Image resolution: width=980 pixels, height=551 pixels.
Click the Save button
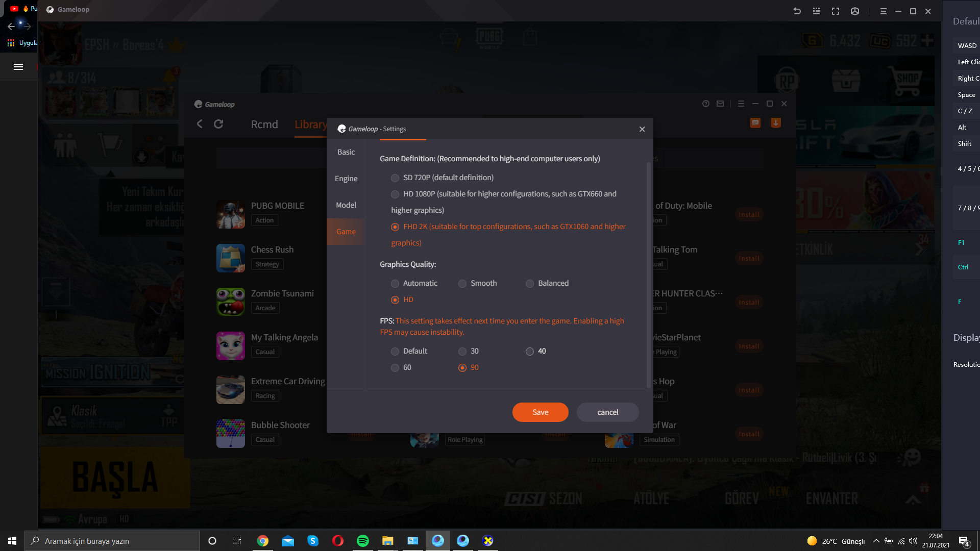point(540,412)
